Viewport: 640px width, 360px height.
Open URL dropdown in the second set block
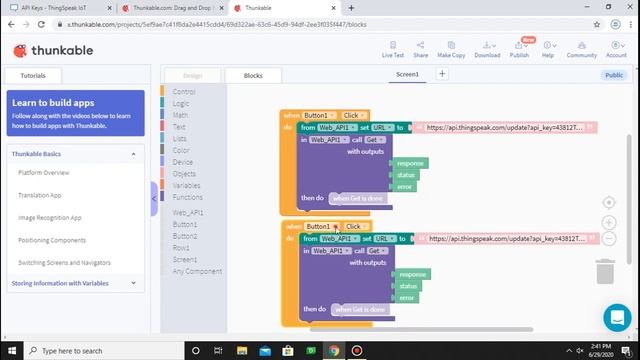pyautogui.click(x=385, y=239)
